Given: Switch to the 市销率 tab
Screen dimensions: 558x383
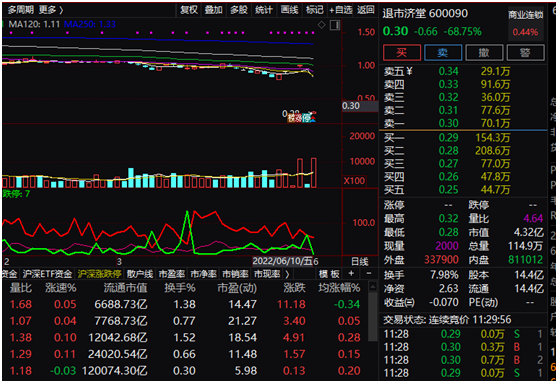Looking at the screenshot, I should coord(235,274).
